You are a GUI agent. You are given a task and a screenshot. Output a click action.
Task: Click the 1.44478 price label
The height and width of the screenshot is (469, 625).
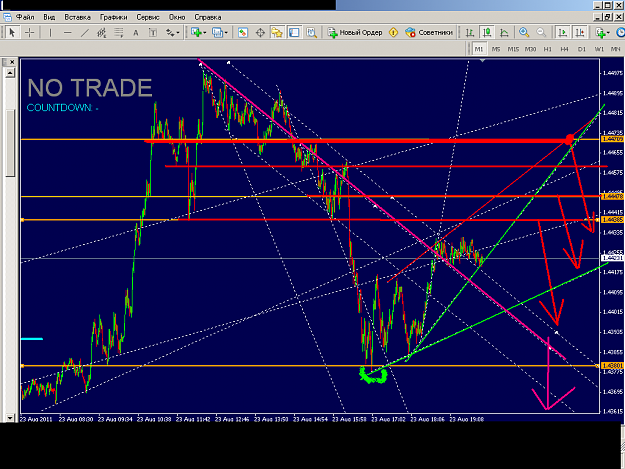pyautogui.click(x=612, y=196)
